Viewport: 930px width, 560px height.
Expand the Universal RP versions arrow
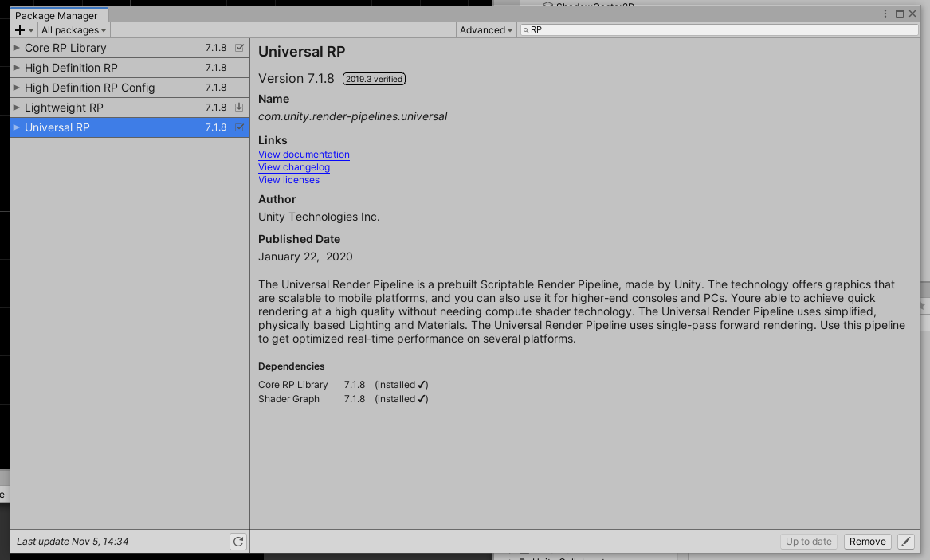click(17, 127)
